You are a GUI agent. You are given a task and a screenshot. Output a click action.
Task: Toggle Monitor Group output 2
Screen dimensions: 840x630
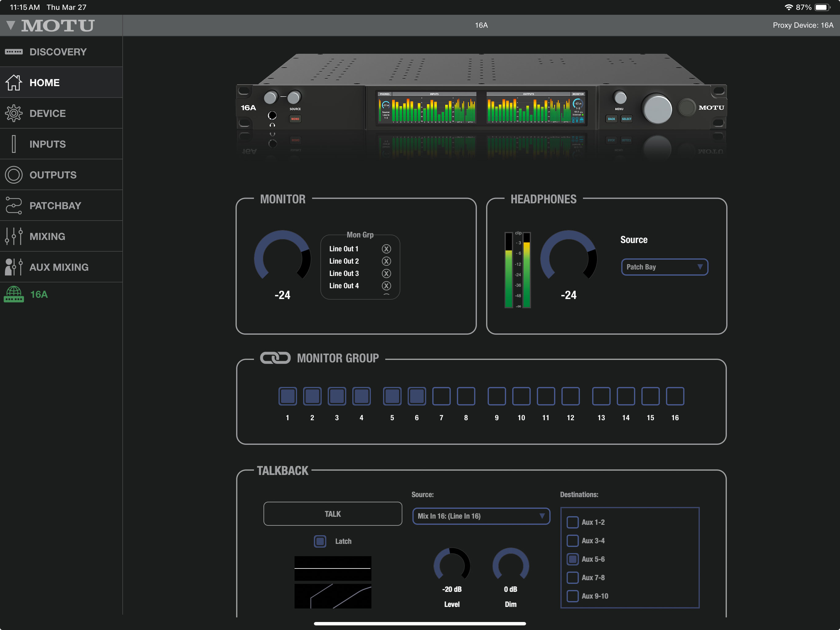(x=312, y=396)
